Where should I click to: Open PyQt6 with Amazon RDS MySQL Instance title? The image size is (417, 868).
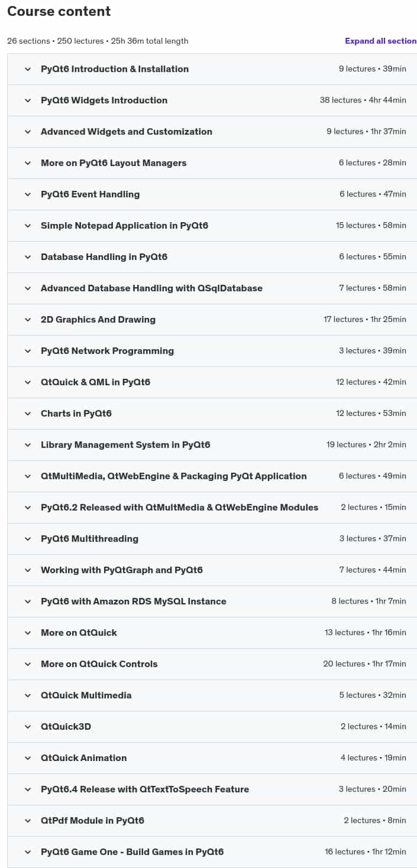point(134,602)
